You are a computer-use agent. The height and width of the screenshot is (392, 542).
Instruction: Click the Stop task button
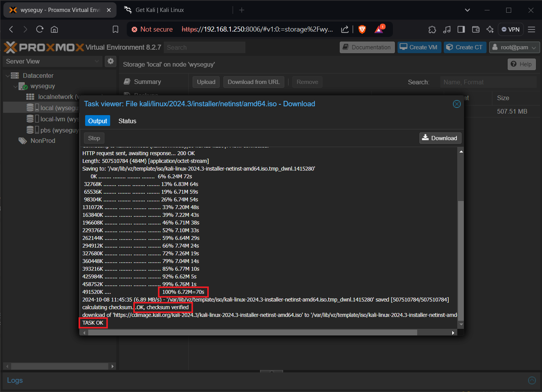pyautogui.click(x=94, y=138)
